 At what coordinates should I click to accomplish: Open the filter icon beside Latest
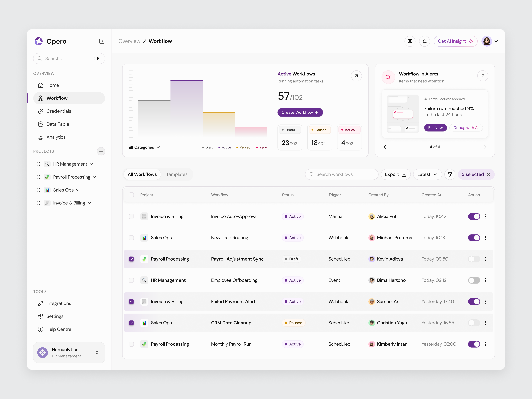click(x=450, y=174)
